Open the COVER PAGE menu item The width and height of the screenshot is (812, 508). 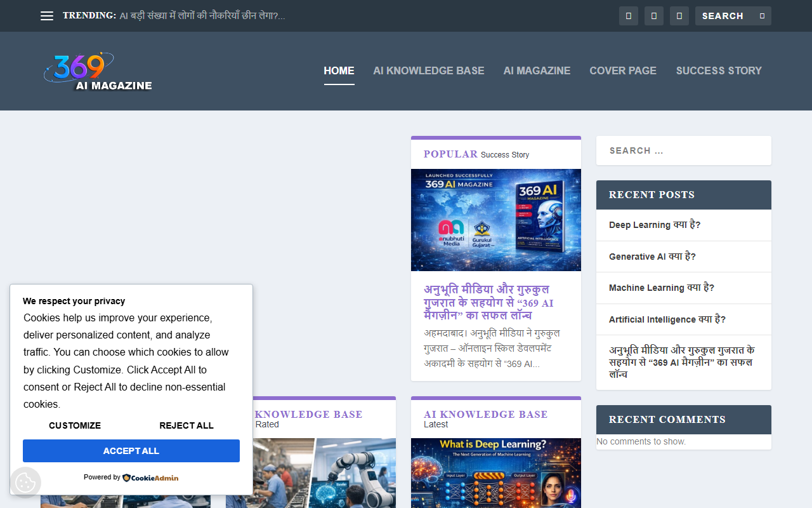(x=623, y=71)
